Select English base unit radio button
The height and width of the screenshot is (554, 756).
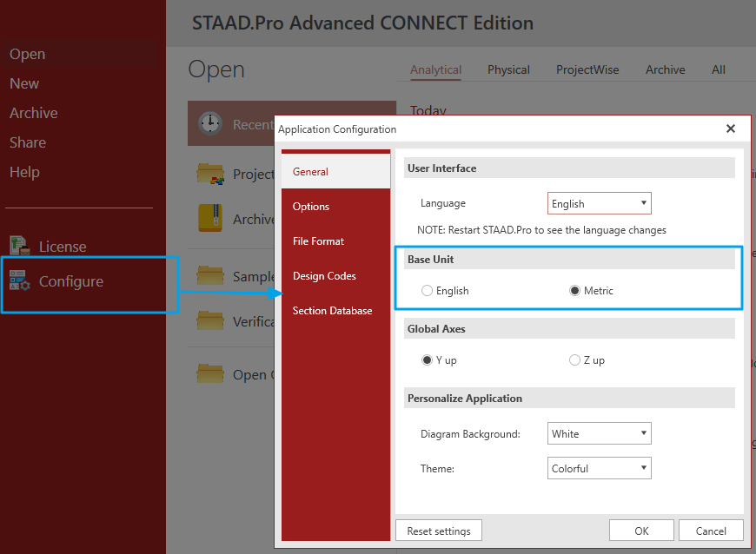click(x=427, y=291)
